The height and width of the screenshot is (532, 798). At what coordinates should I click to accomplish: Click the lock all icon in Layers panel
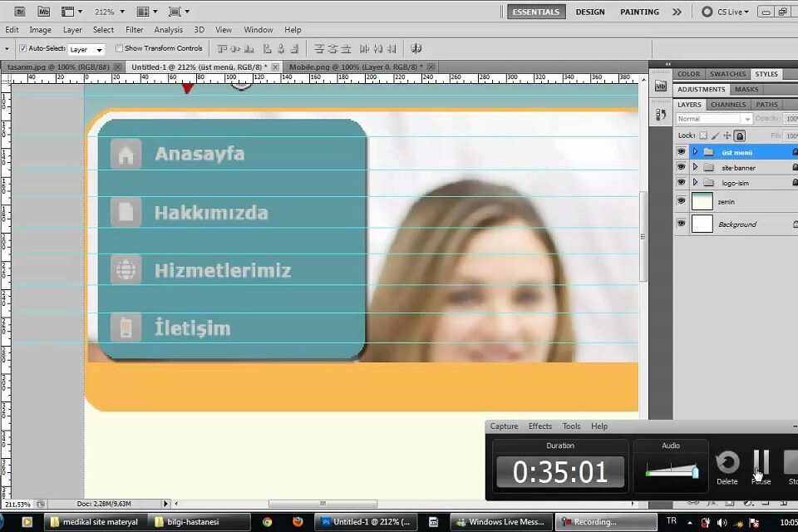pyautogui.click(x=739, y=135)
